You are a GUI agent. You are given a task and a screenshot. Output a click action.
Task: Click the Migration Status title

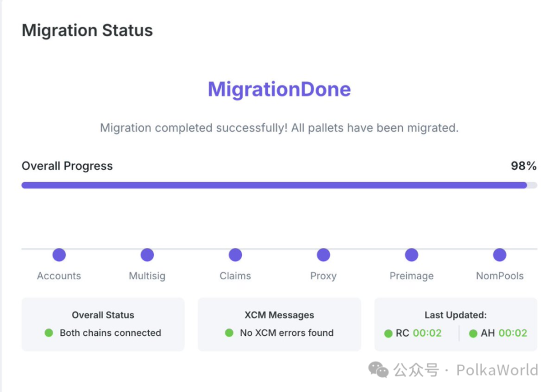(x=87, y=30)
